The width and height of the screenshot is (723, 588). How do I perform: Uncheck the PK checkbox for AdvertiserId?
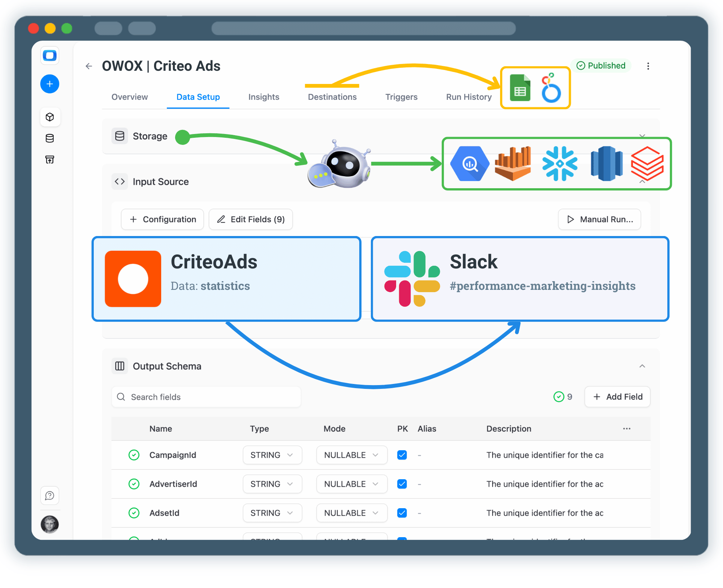(402, 484)
